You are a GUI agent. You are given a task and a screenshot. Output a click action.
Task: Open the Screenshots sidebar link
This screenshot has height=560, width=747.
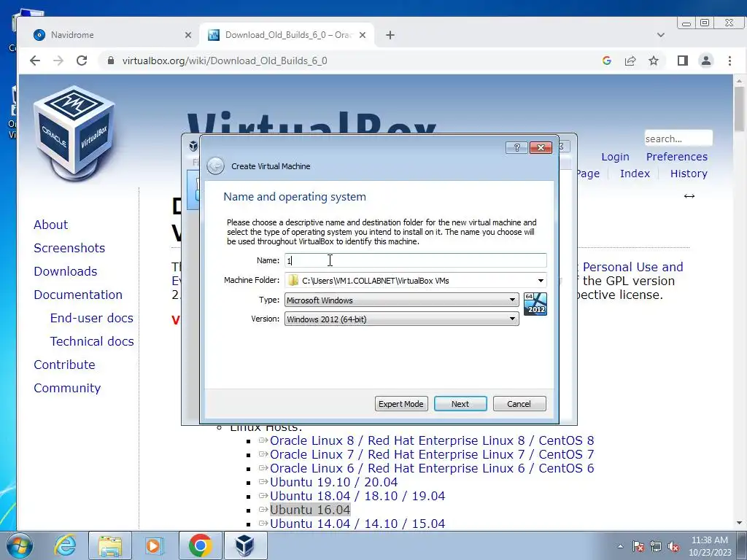point(69,248)
